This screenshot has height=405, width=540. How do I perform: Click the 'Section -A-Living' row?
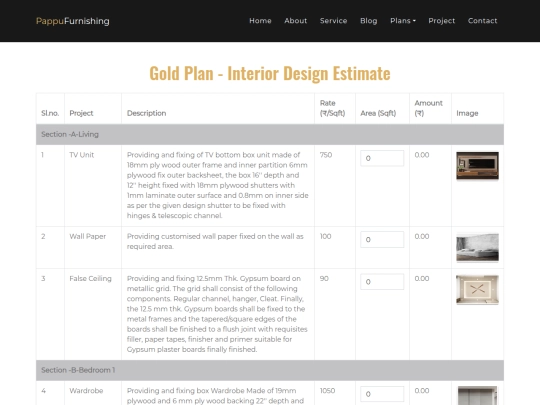[270, 134]
